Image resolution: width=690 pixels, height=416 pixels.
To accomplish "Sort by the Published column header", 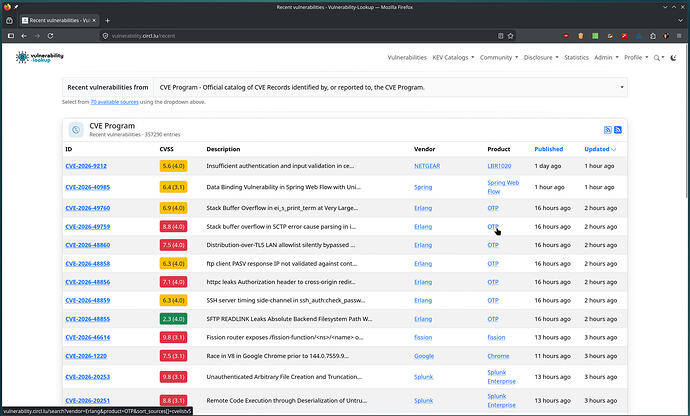I will pos(548,149).
